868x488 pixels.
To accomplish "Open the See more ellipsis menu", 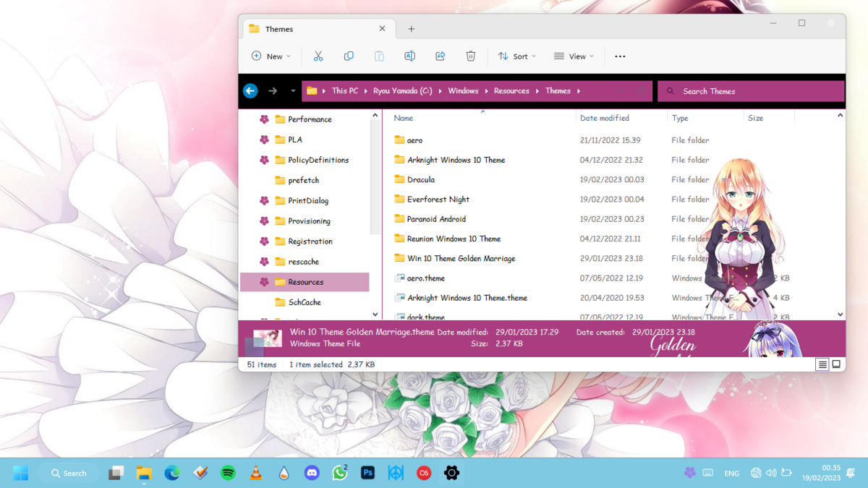I will [620, 56].
